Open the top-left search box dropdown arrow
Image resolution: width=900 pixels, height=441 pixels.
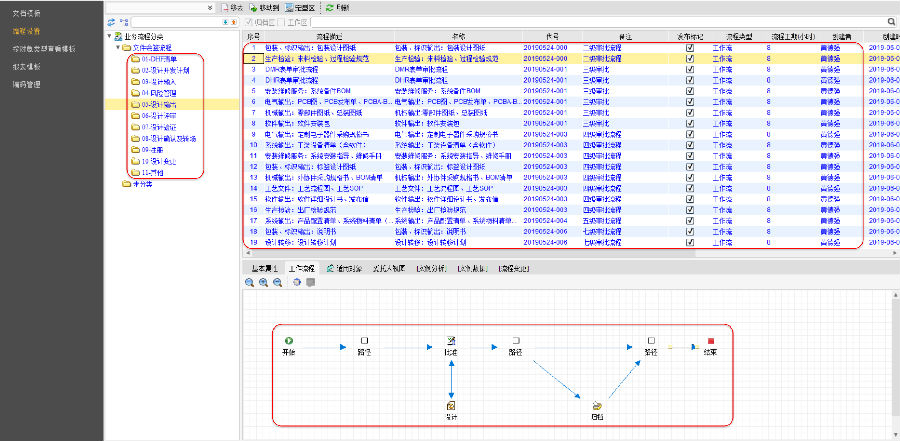tap(209, 7)
